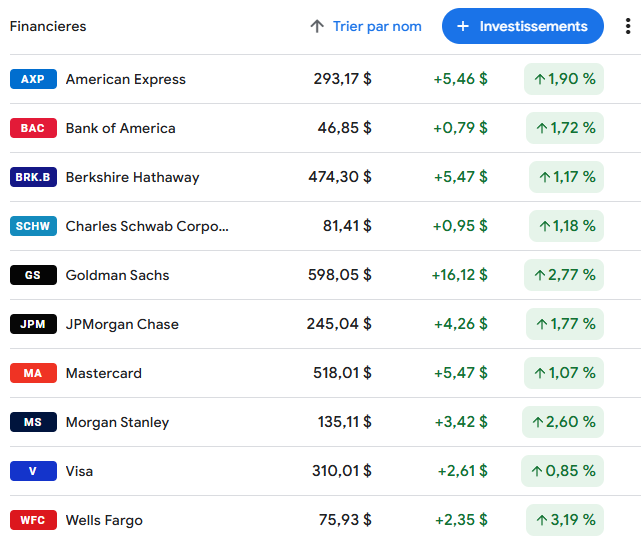This screenshot has height=549, width=641.
Task: Click Visa price 310,01 $
Action: coord(342,471)
